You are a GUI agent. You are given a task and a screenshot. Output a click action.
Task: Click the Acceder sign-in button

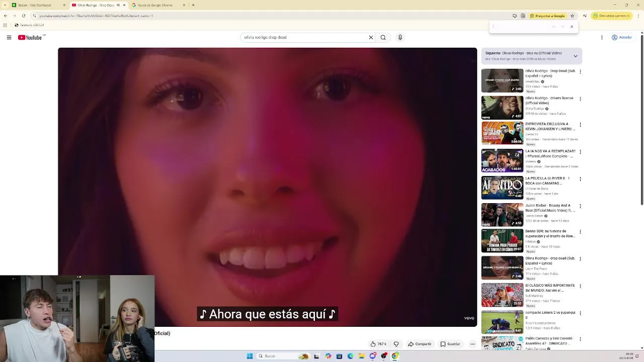[622, 37]
